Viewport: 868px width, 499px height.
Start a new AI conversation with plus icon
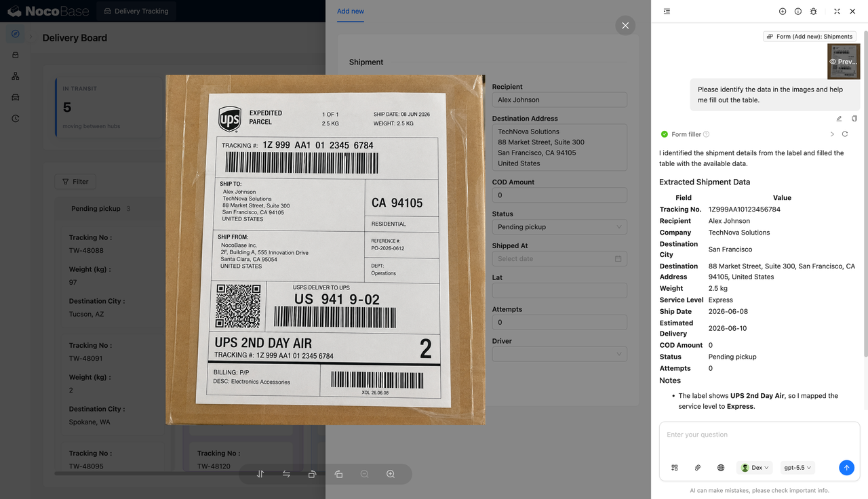[783, 12]
